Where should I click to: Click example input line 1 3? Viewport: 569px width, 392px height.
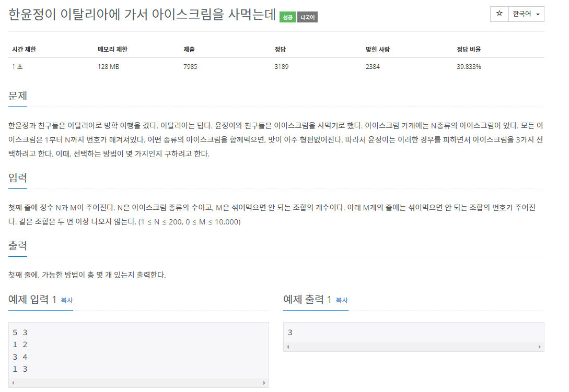[20, 369]
